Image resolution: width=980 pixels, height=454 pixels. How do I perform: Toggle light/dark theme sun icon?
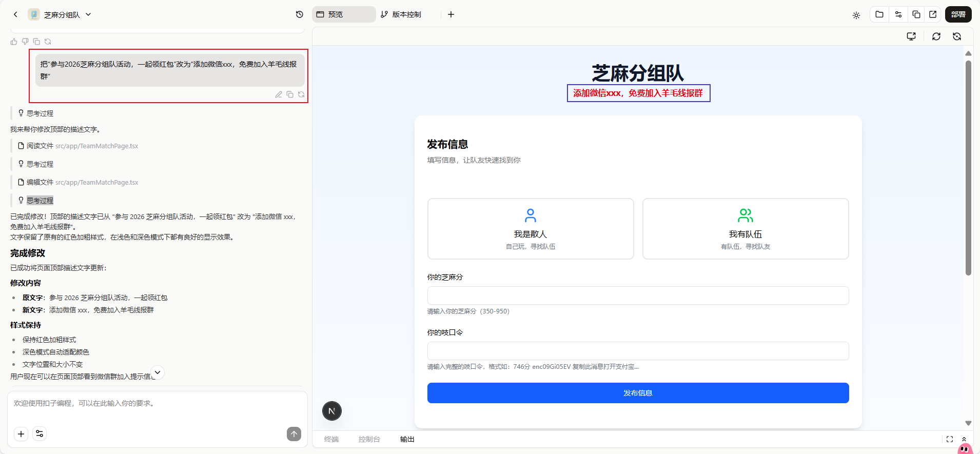coord(856,15)
